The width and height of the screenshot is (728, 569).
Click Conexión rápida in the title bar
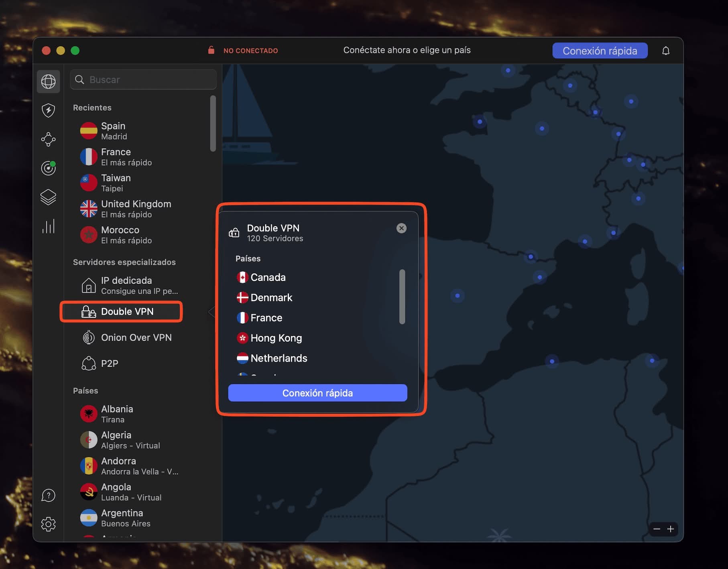tap(600, 51)
